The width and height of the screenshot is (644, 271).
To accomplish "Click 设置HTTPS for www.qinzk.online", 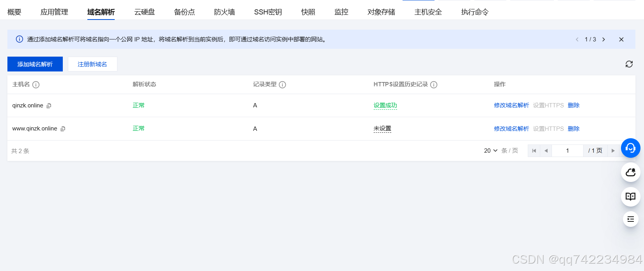I will (x=548, y=129).
